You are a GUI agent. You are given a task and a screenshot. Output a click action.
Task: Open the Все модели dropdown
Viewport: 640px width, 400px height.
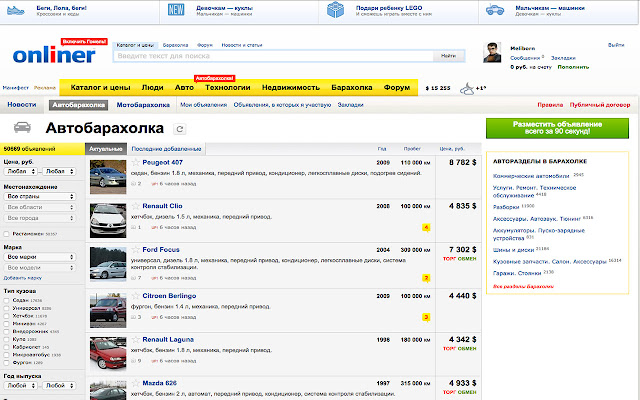click(x=40, y=268)
